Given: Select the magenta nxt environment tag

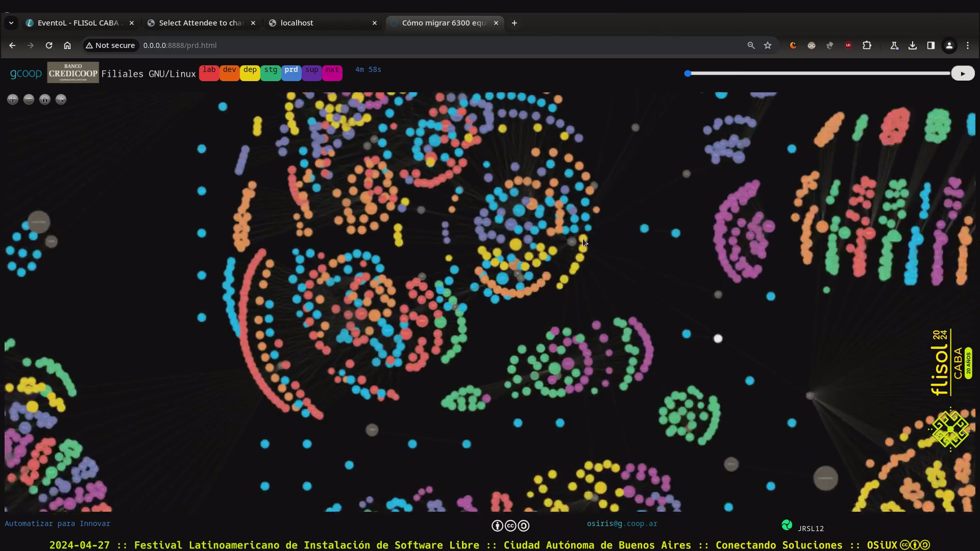Looking at the screenshot, I should [x=332, y=73].
